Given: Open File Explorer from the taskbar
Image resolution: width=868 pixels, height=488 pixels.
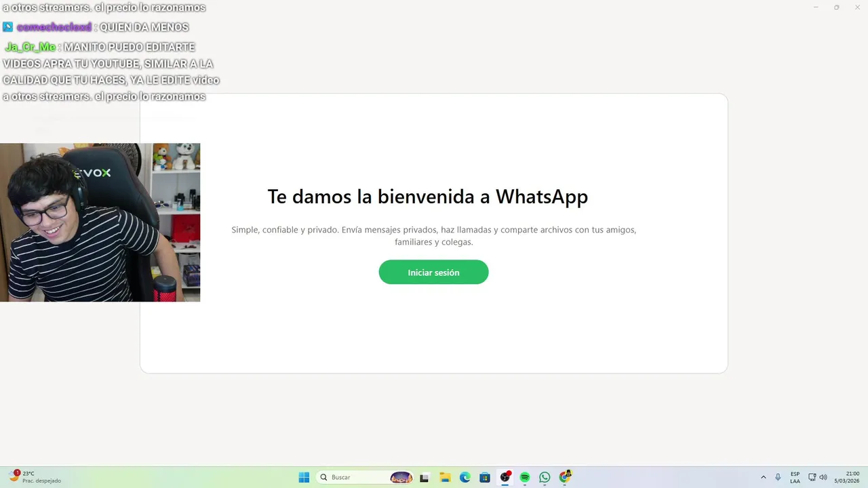Looking at the screenshot, I should [445, 477].
